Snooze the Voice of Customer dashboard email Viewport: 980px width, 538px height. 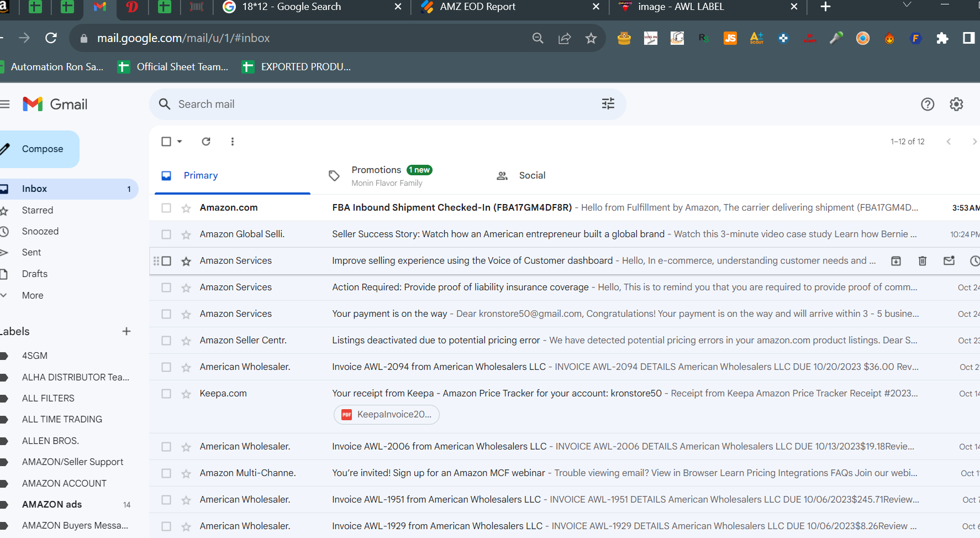(975, 261)
